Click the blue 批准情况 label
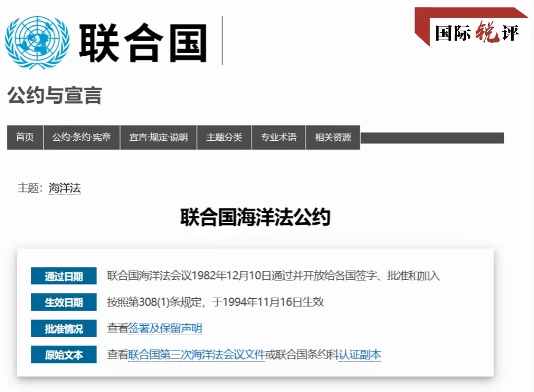The image size is (534, 392). click(64, 328)
